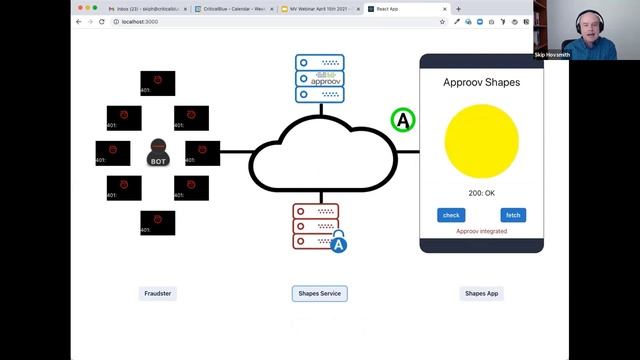Click the BOT fraudster figure
Viewport: 640px width, 360px height.
[158, 153]
